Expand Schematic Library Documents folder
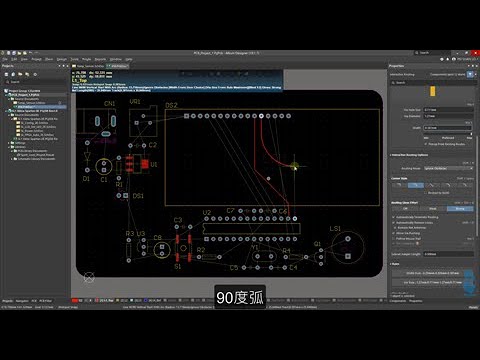Image resolution: width=480 pixels, height=360 pixels. [12, 159]
